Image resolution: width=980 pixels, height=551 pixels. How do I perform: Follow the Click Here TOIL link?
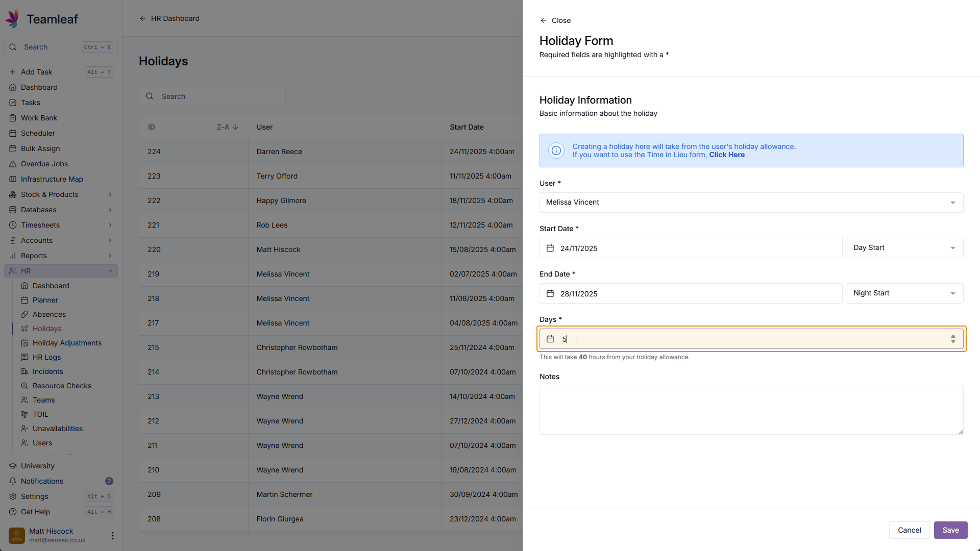click(x=726, y=155)
